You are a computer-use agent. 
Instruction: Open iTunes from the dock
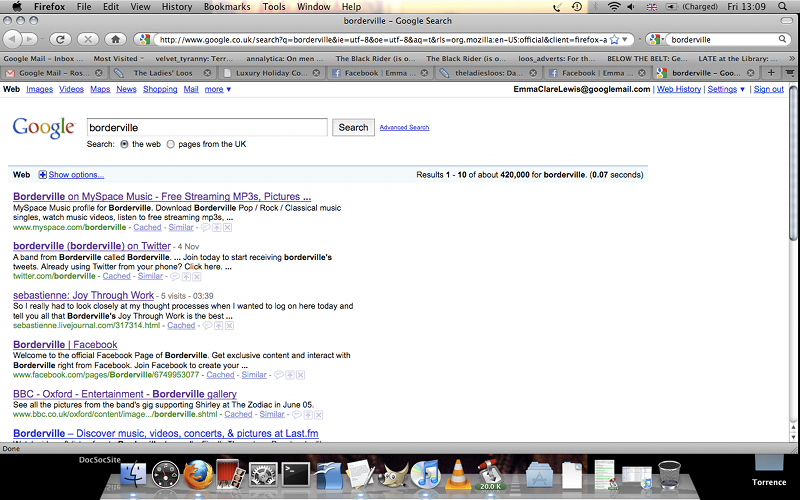tap(425, 474)
